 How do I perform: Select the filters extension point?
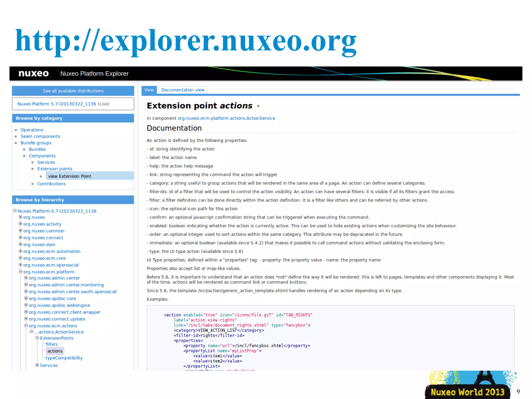51,344
